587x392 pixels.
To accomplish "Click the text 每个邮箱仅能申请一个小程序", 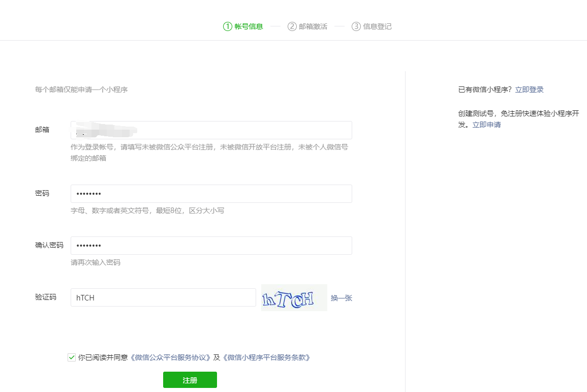I will tap(81, 90).
